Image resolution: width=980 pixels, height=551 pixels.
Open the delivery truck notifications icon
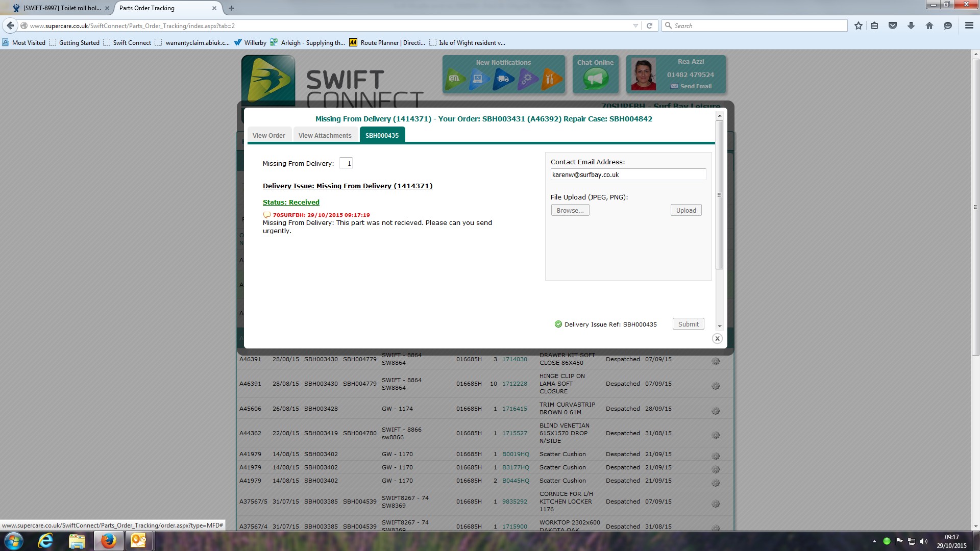(503, 79)
